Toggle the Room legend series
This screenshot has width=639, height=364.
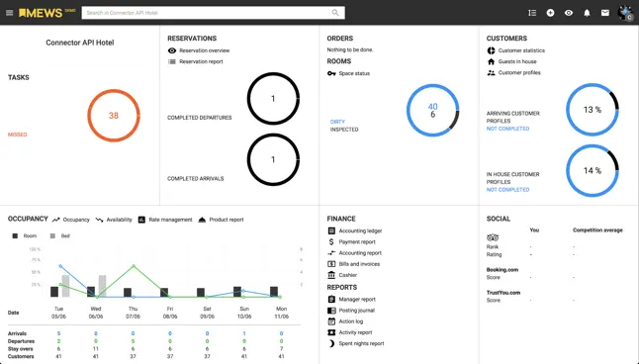click(25, 235)
